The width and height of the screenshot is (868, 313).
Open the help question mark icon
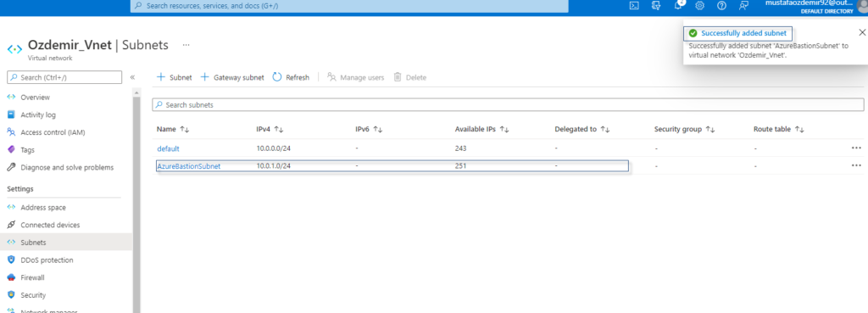click(x=721, y=6)
